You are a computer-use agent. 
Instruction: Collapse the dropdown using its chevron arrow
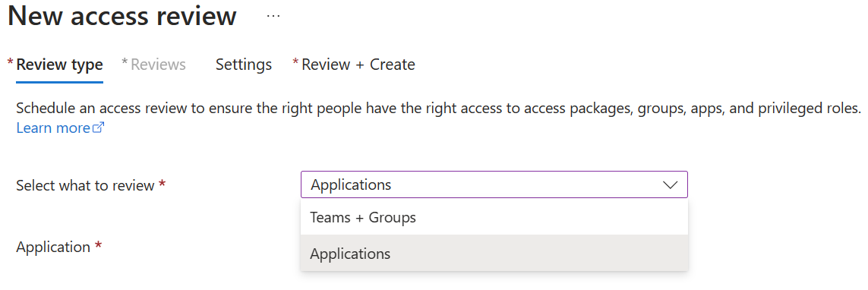tap(670, 184)
